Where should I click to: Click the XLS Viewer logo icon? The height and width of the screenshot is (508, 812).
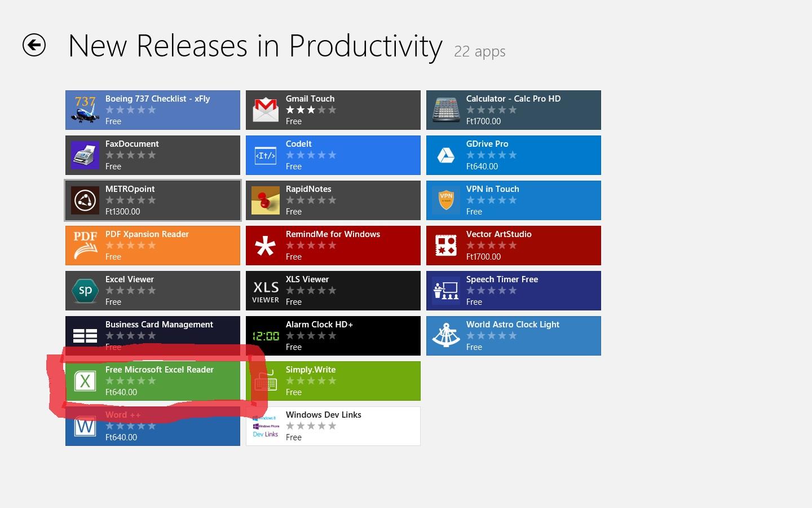coord(266,291)
